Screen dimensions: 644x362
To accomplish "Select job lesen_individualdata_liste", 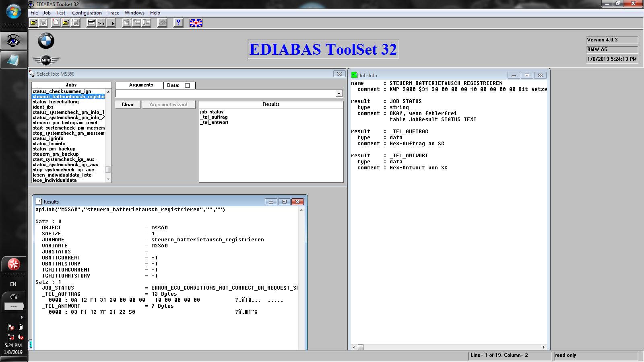I will point(62,175).
